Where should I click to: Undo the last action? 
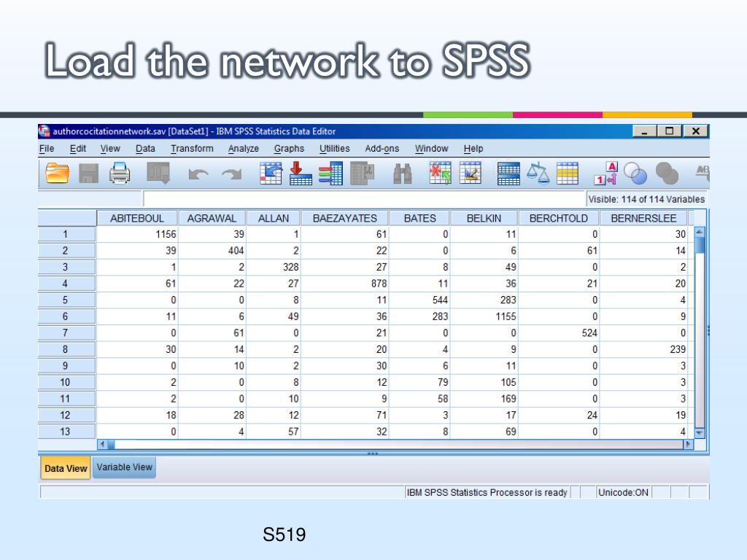tap(198, 174)
